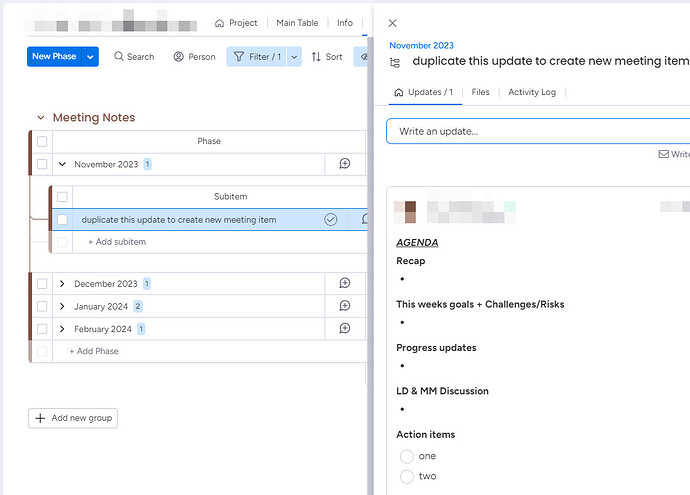Check off action item 'two'
The width and height of the screenshot is (690, 495).
407,477
